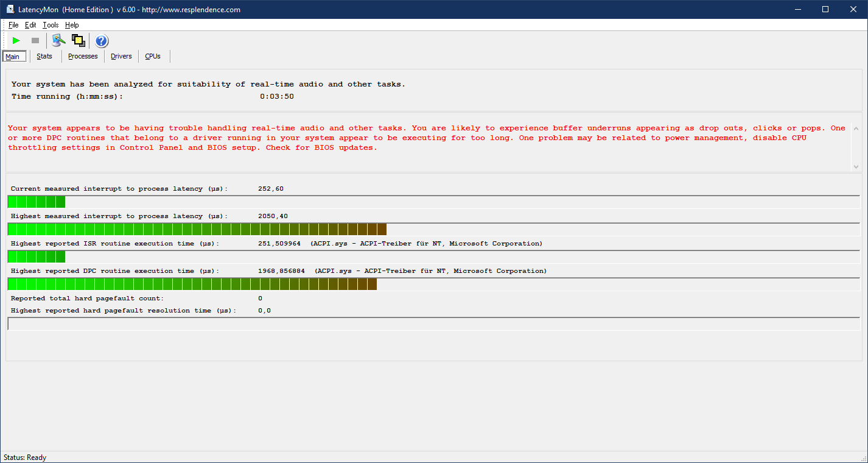
Task: Open help via the blue question mark icon
Action: click(x=102, y=41)
